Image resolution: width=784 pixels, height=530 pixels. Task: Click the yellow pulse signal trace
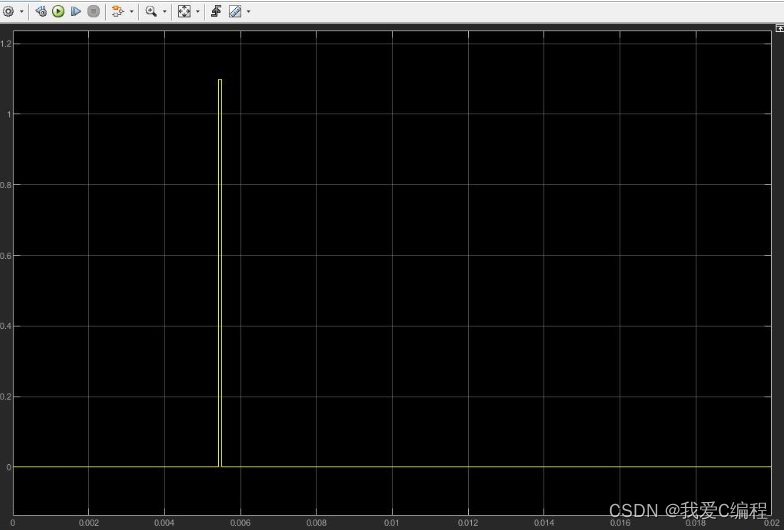pyautogui.click(x=220, y=272)
